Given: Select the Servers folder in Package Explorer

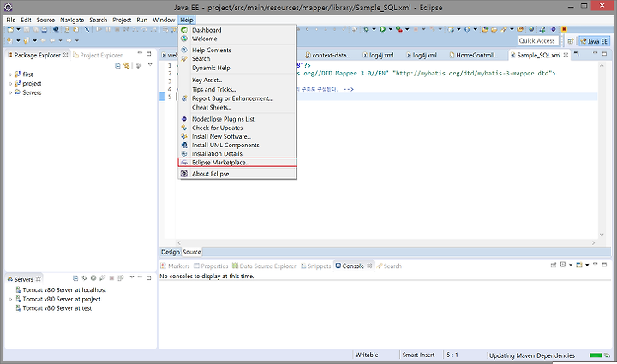Looking at the screenshot, I should pos(28,92).
